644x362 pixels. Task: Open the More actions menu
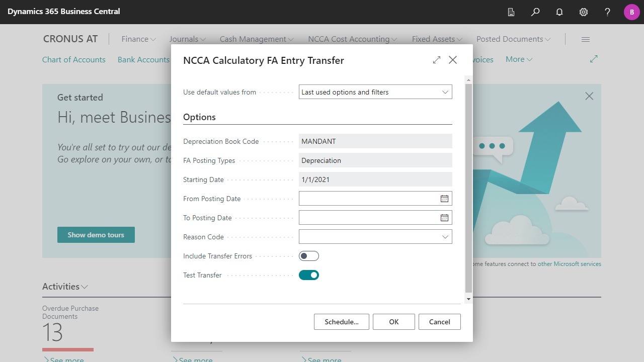click(519, 59)
